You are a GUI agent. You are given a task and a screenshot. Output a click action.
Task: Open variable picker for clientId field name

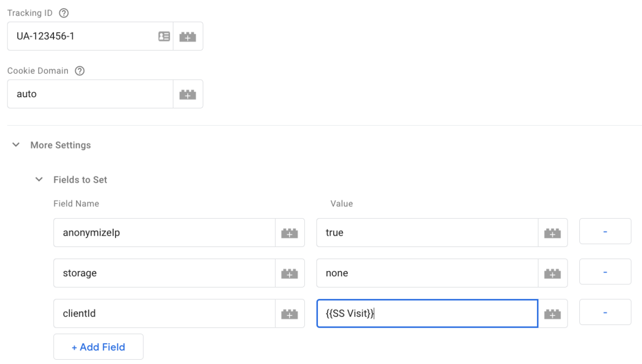(x=289, y=314)
